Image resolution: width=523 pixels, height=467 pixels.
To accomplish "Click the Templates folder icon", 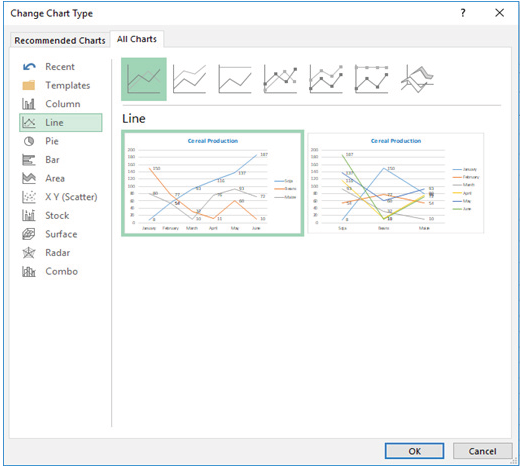I will click(29, 85).
